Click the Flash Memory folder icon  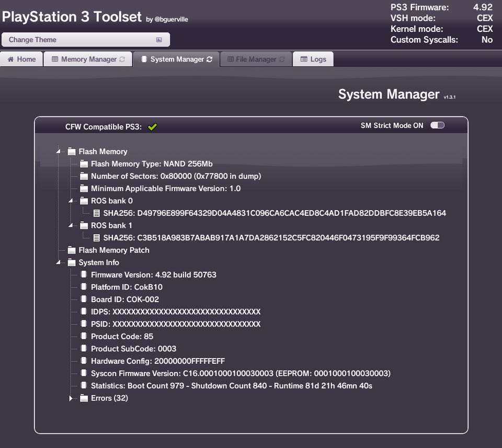point(72,152)
